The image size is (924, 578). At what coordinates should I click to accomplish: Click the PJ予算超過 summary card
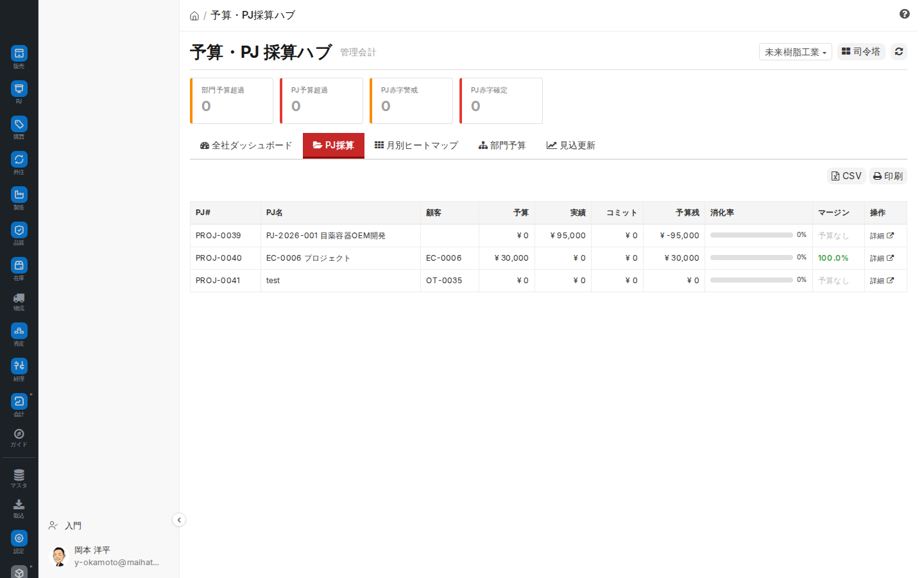(321, 101)
